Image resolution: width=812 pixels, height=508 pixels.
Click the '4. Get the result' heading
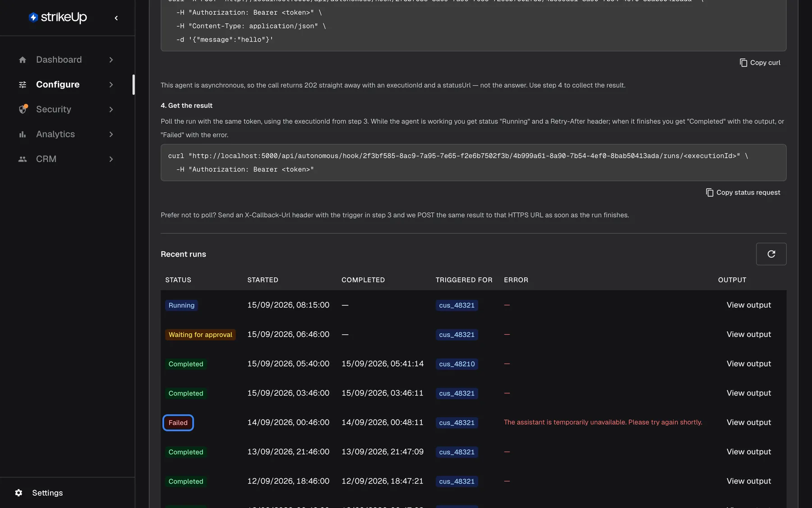(186, 105)
